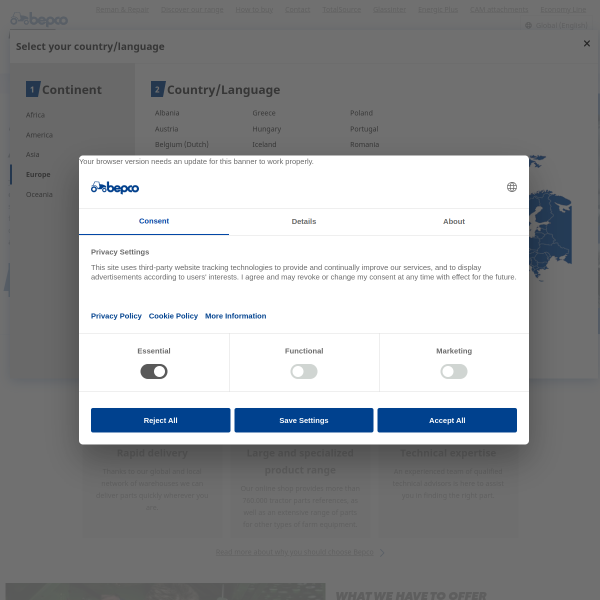Toggle the Essential cookies switch
600x600 pixels.
tap(154, 371)
